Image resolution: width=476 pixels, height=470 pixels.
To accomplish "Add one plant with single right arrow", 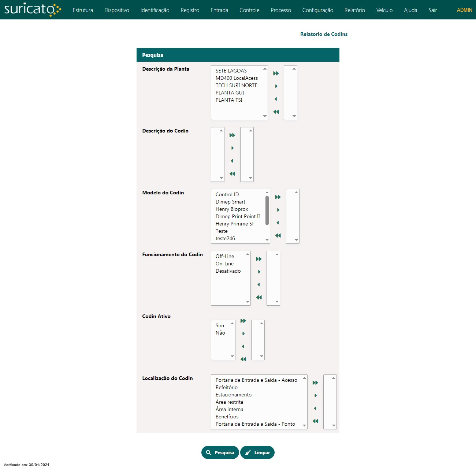I will point(276,86).
